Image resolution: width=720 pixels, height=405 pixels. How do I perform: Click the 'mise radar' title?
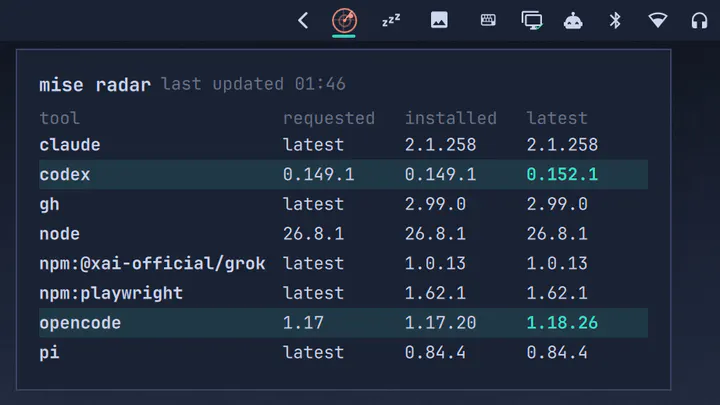coord(95,85)
